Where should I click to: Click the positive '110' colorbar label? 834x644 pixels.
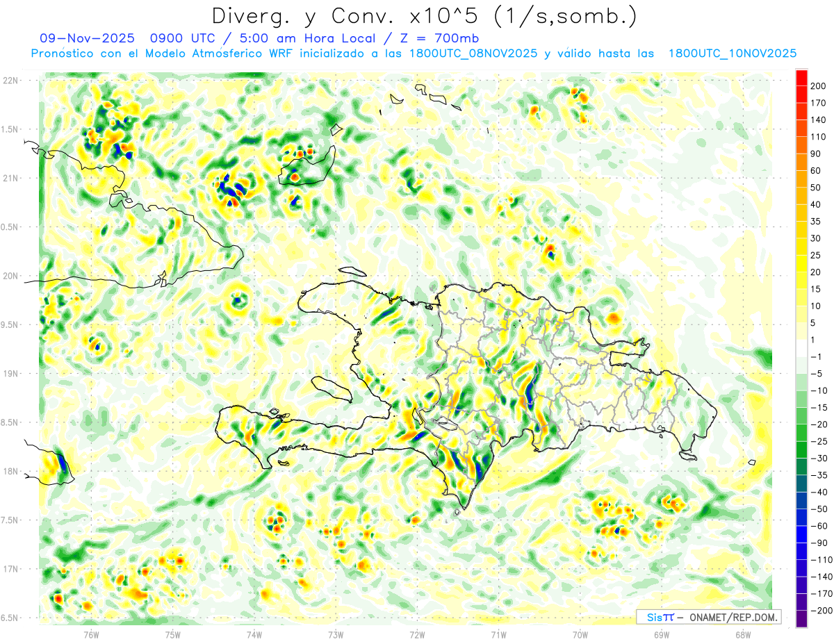pyautogui.click(x=818, y=137)
